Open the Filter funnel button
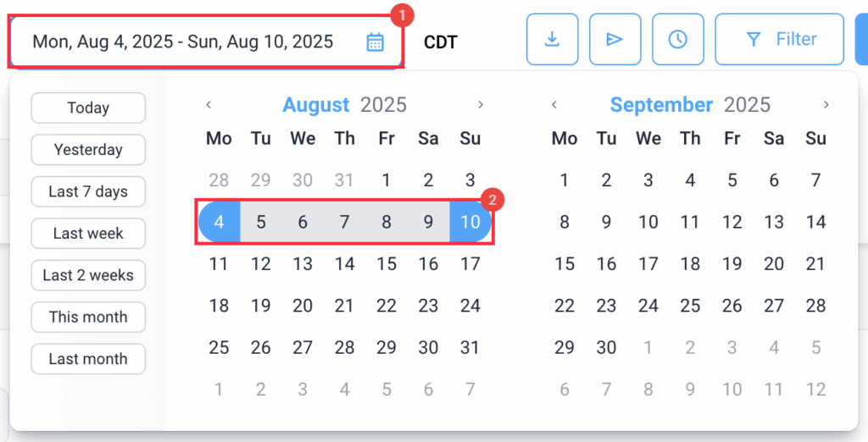Screen dimensions: 868x442 coord(780,39)
